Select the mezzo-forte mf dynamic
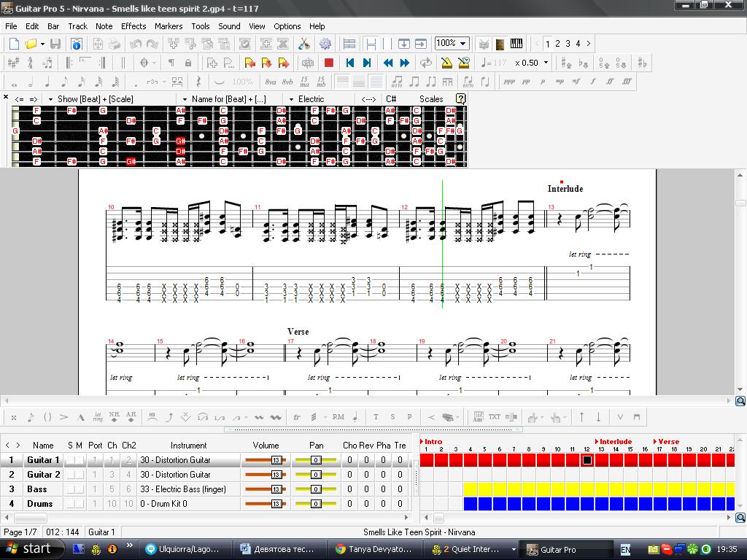The image size is (747, 560). 576,82
